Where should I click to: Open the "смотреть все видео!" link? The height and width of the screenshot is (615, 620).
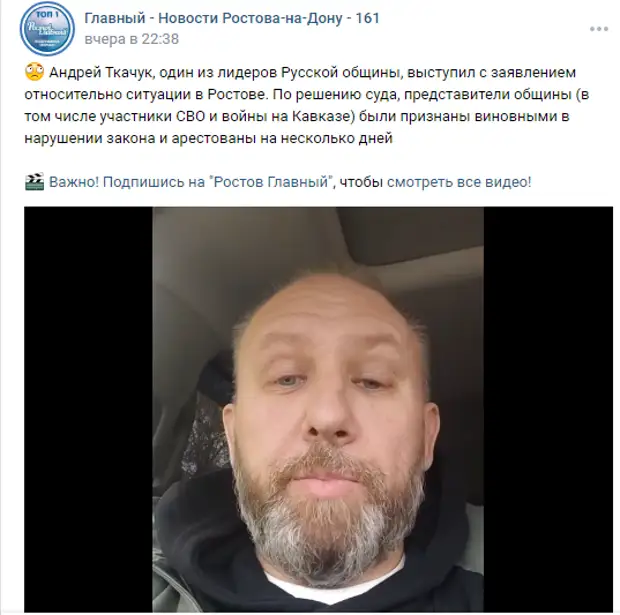click(459, 182)
